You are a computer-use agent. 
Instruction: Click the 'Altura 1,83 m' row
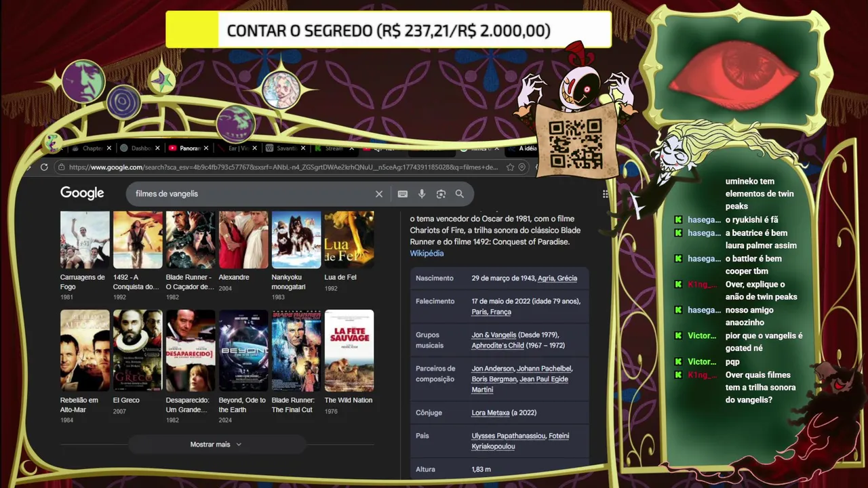pyautogui.click(x=499, y=469)
